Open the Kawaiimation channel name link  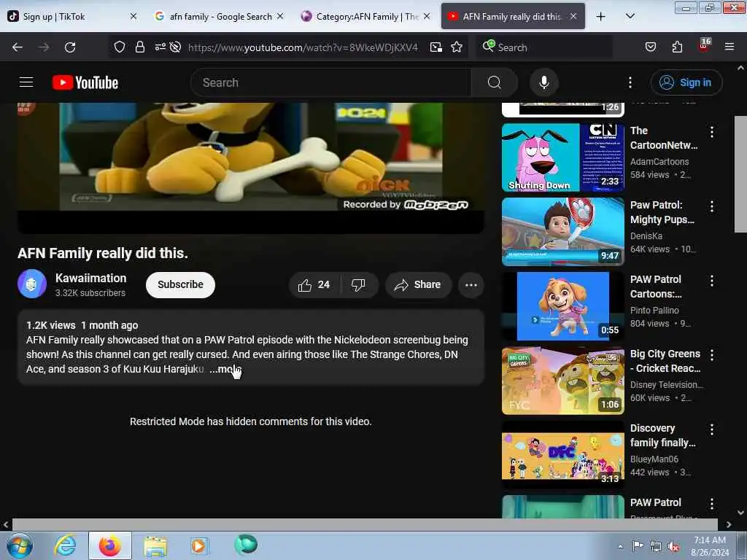point(90,278)
